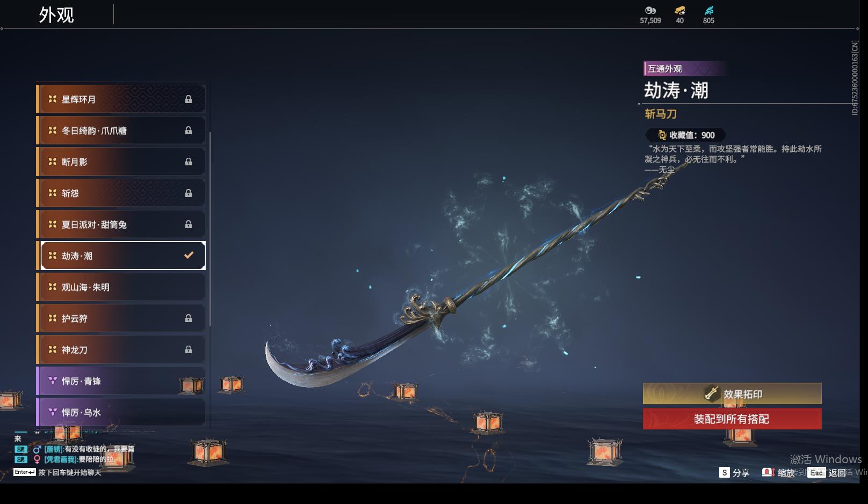Click the 缩放 mouse icon
The height and width of the screenshot is (504, 868).
768,472
